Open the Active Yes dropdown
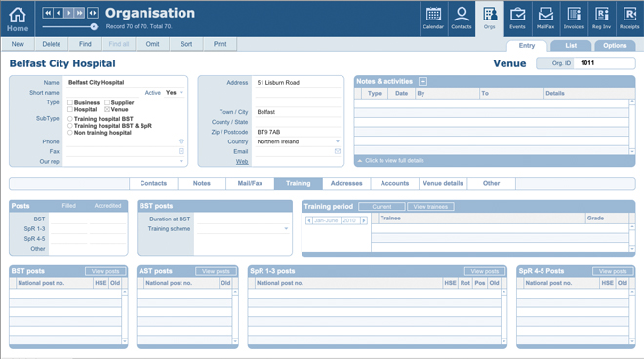This screenshot has width=644, height=359. coord(181,93)
